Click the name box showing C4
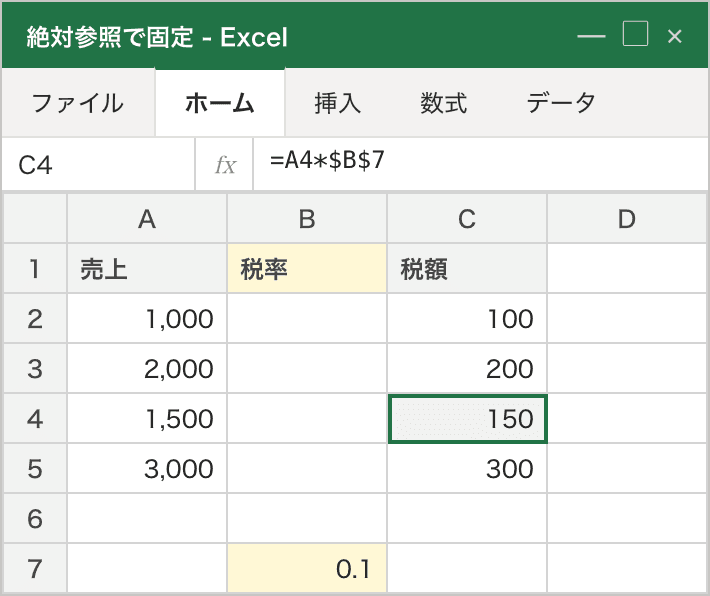Viewport: 710px width, 596px height. (x=98, y=164)
